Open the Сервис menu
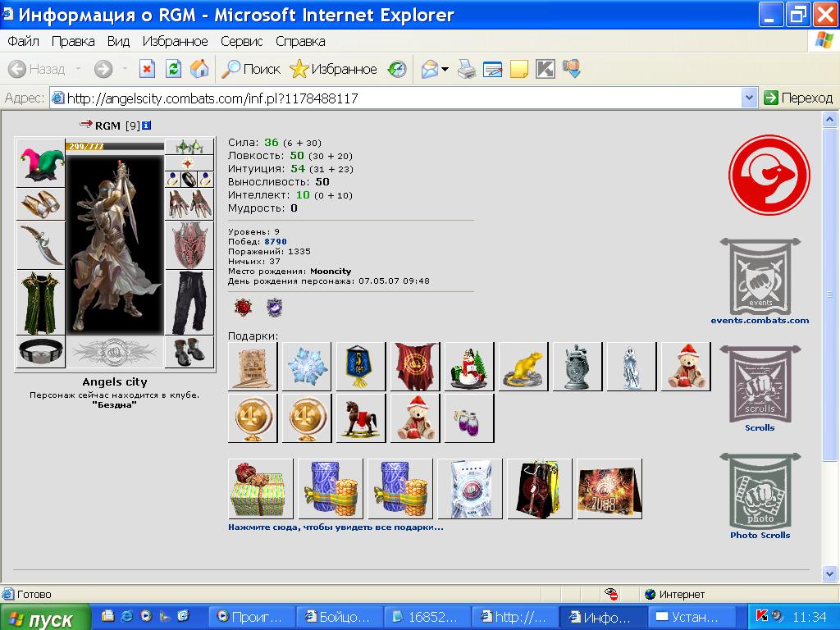Screen dimensions: 840x630 pos(242,41)
